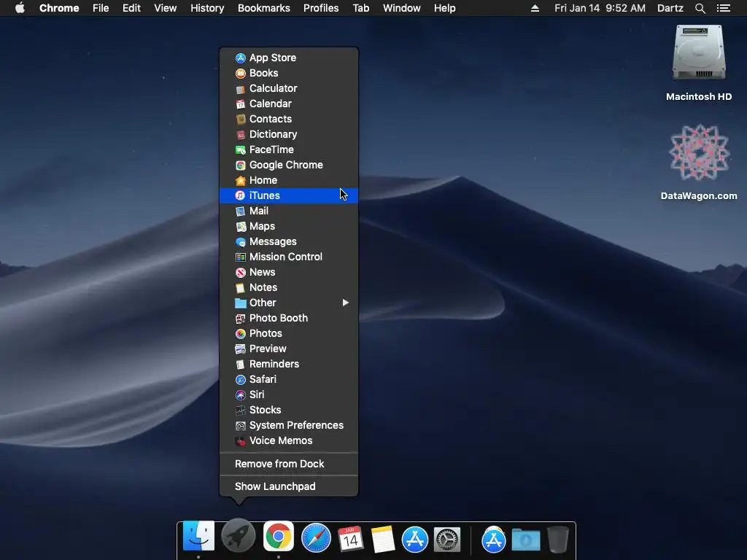Open Google Chrome from the Dock
Screen dimensions: 747x560
click(279, 537)
